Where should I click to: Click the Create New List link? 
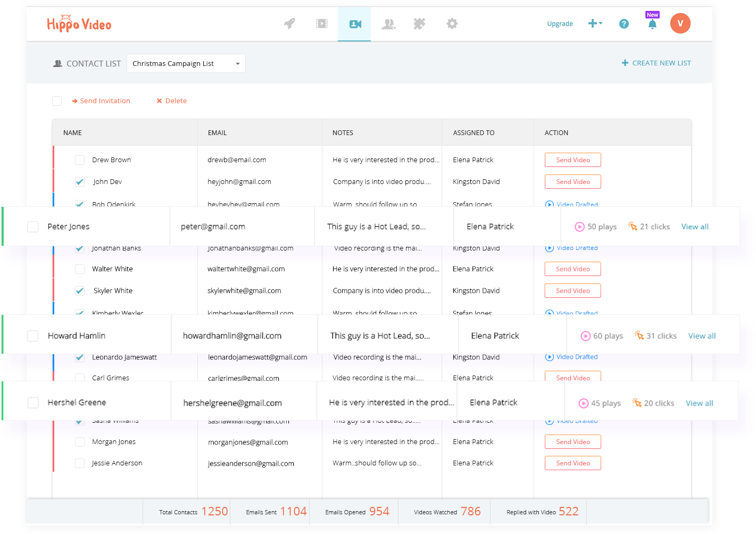(657, 63)
